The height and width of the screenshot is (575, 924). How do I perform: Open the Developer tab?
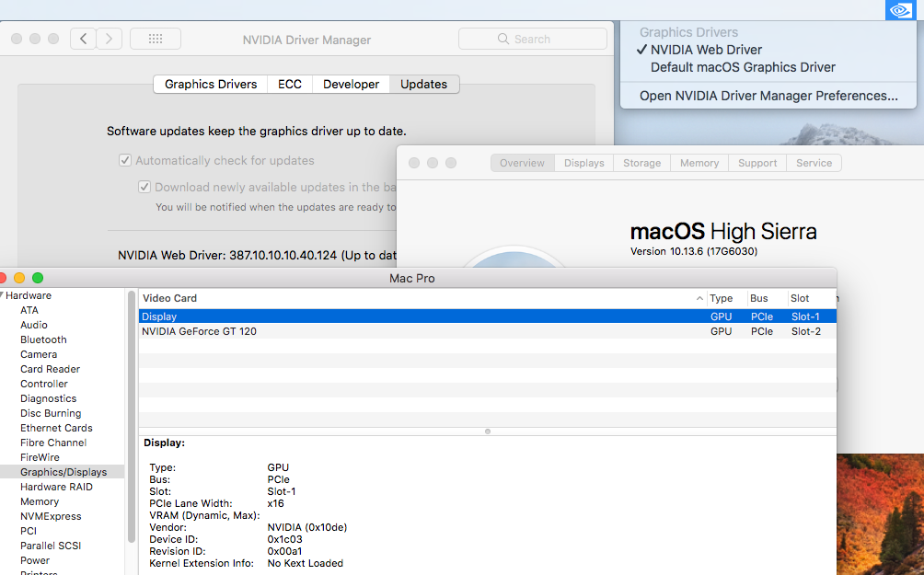pyautogui.click(x=351, y=85)
